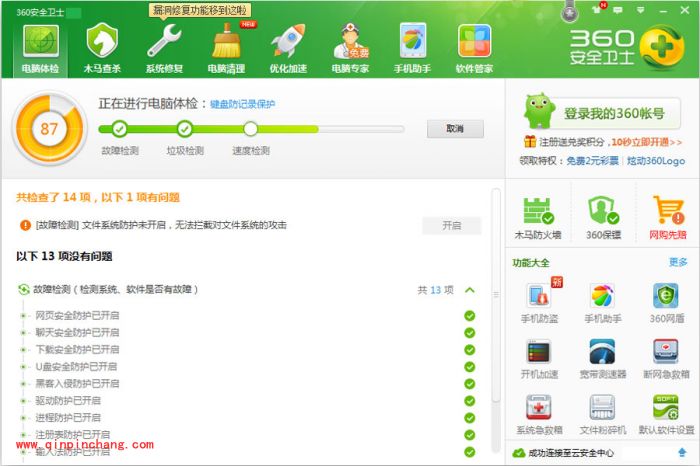The image size is (700, 466).
Task: Click the orange warning icon beside 文件系统防护未开启
Action: 25,225
